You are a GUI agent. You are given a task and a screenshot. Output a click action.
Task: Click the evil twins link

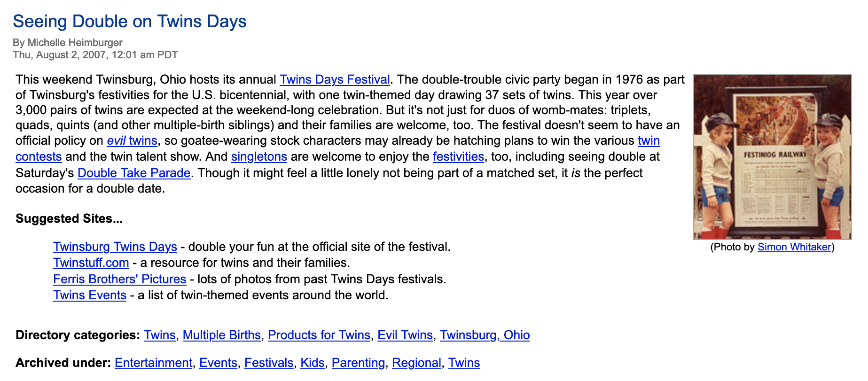[x=132, y=140]
